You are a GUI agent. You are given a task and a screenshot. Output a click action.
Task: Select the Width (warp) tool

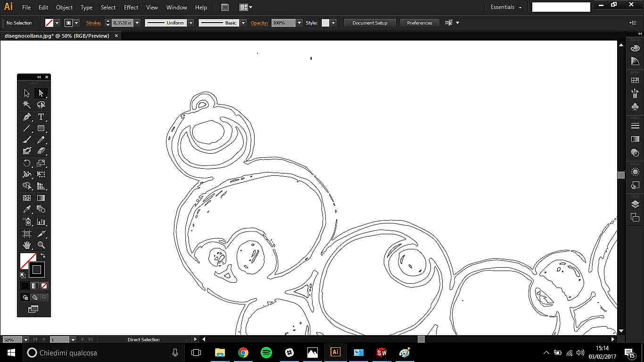[27, 174]
